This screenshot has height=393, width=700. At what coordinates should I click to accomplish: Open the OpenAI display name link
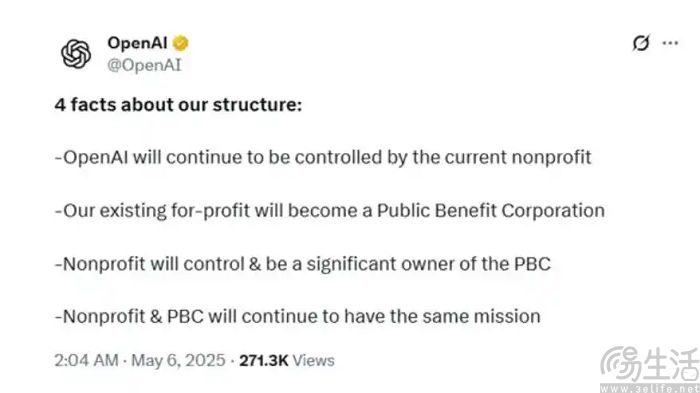point(137,43)
